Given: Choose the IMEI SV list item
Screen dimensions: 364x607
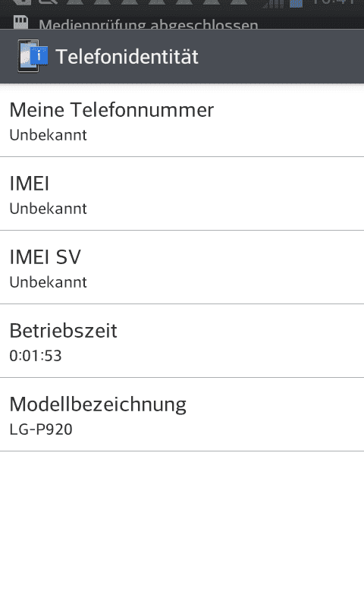Looking at the screenshot, I should (x=182, y=267).
